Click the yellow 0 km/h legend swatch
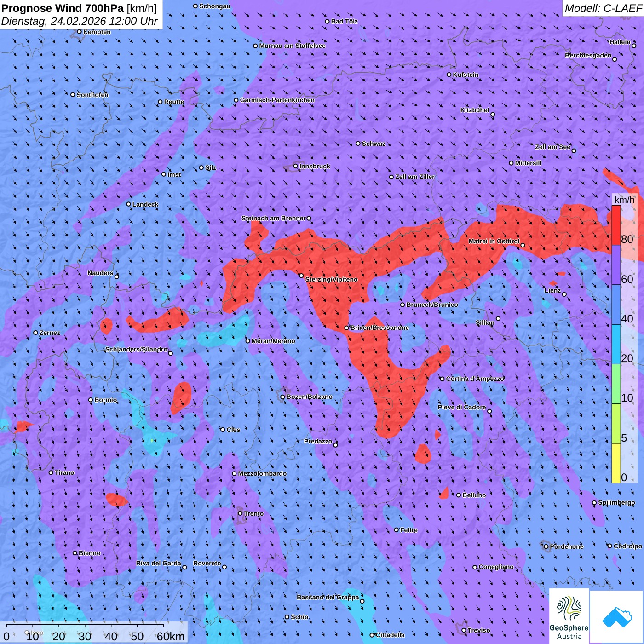This screenshot has height=644, width=644. point(616,463)
